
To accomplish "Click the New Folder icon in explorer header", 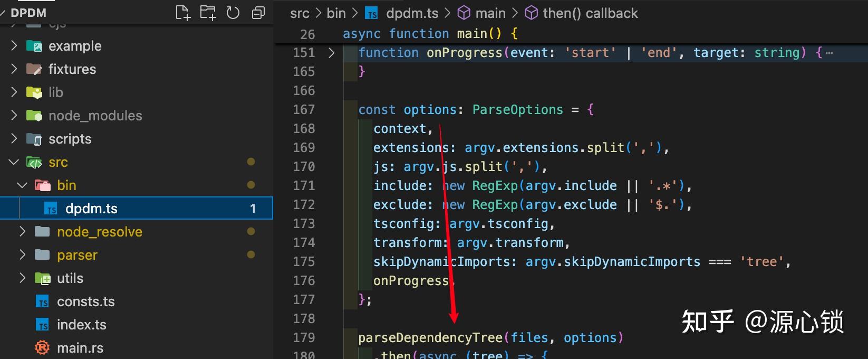I will click(x=208, y=13).
